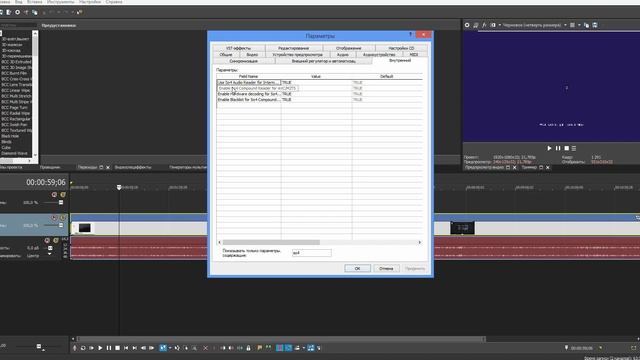Select 'Use So4 Audio Reader' row
This screenshot has width=640, height=360.
pos(320,82)
